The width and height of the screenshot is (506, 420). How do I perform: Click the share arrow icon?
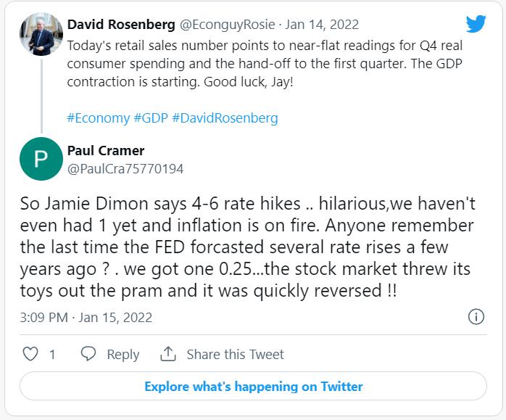(168, 354)
